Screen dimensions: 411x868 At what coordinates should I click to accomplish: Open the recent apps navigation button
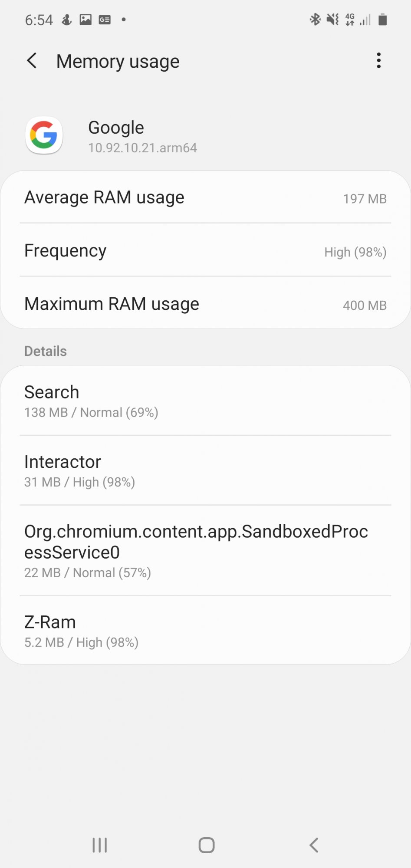[x=100, y=845]
